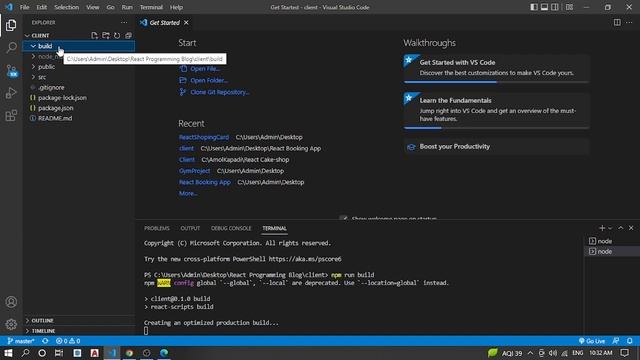Expand the src folder

click(x=78, y=77)
